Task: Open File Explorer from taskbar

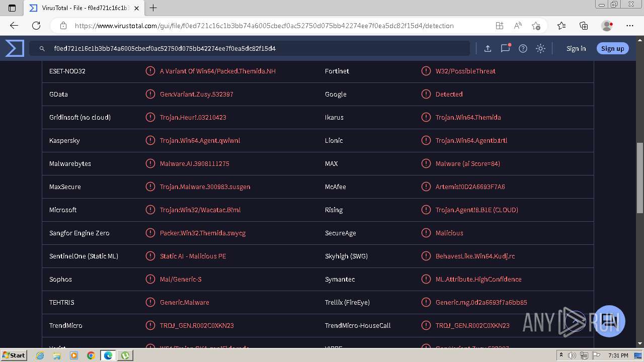Action: (57, 355)
